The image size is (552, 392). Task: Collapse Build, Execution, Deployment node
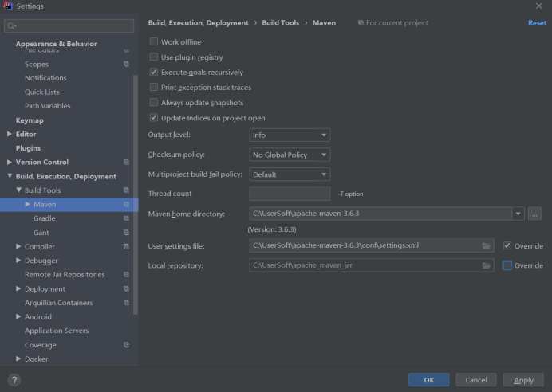tap(10, 176)
